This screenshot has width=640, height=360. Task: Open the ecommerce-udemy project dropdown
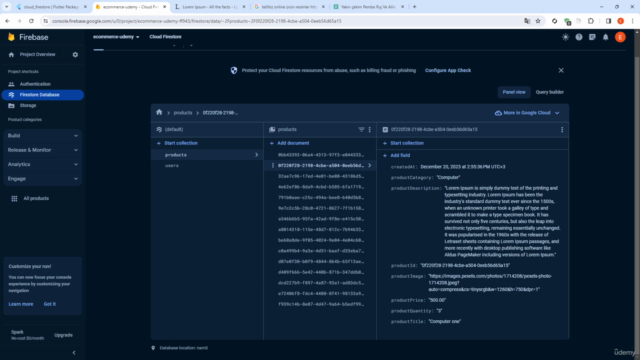pyautogui.click(x=116, y=37)
